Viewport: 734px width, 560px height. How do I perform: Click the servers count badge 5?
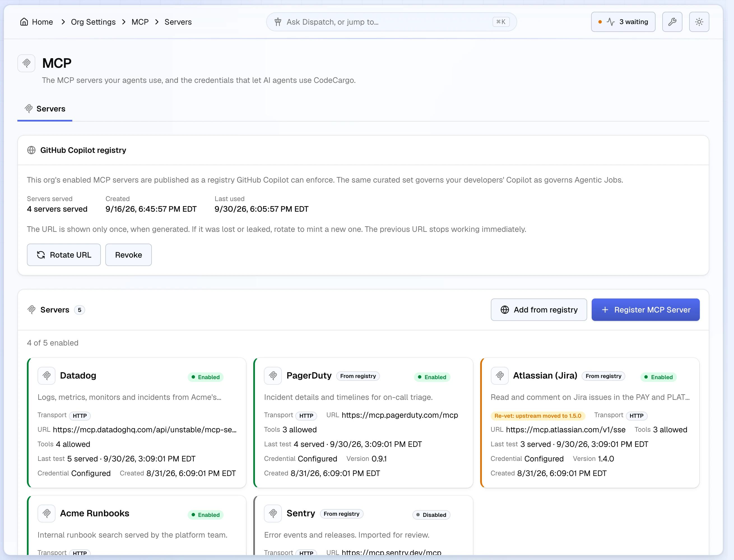click(79, 310)
